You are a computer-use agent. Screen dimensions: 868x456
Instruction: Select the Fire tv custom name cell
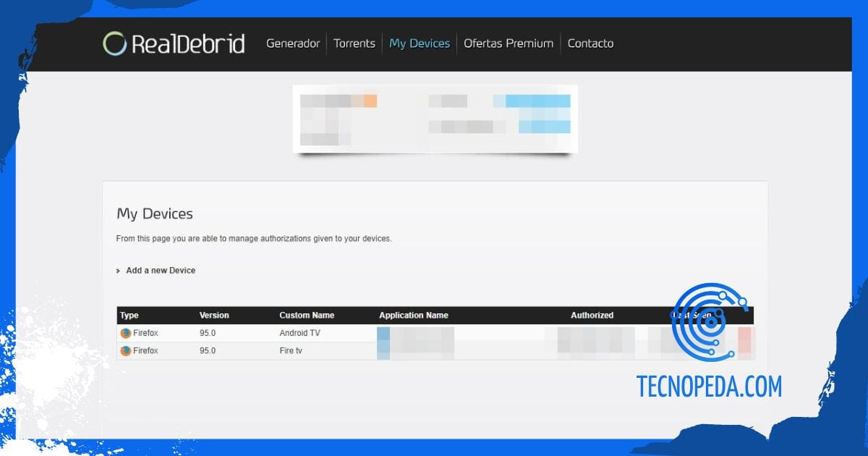291,351
